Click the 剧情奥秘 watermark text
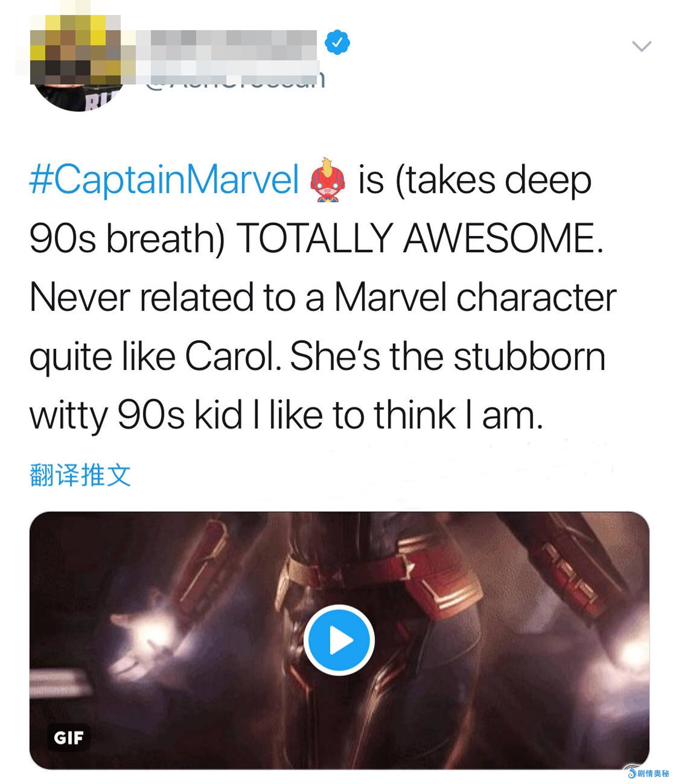 [653, 773]
